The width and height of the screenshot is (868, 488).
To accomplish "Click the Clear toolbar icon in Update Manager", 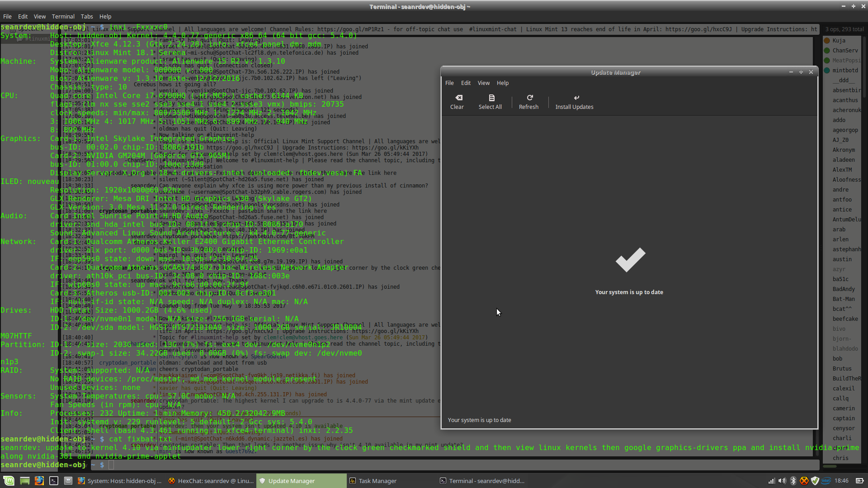I will 457,102.
